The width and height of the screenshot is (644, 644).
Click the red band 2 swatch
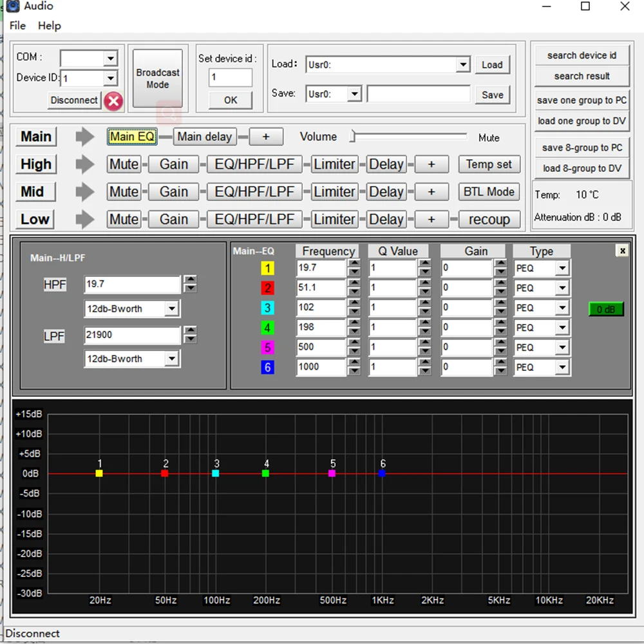coord(267,288)
